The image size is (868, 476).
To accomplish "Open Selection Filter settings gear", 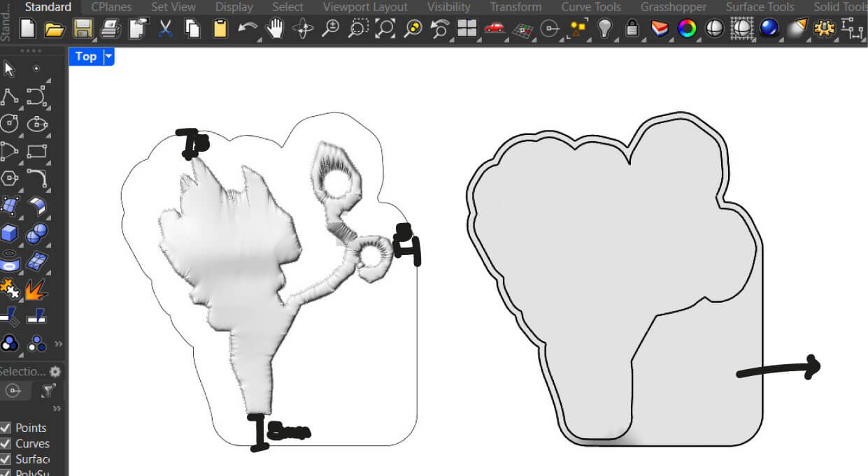I will (x=55, y=372).
